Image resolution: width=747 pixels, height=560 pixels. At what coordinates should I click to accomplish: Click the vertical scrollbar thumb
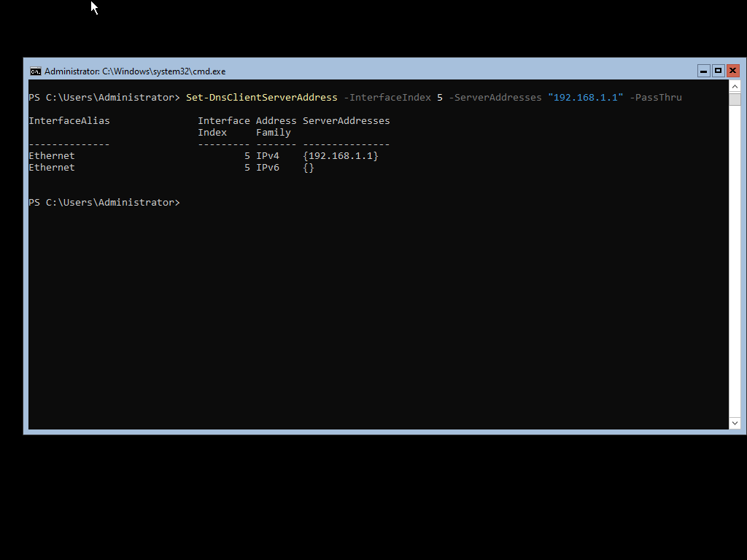pos(735,99)
